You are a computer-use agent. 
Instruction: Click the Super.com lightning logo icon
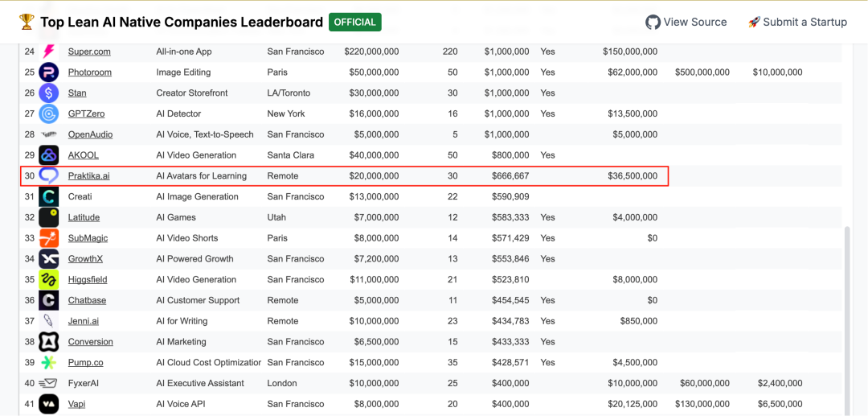[49, 51]
